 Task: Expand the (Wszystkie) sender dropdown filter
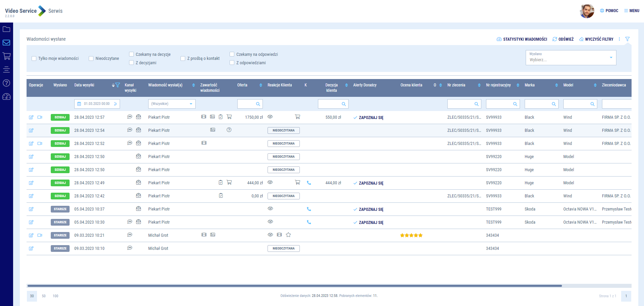coord(172,104)
